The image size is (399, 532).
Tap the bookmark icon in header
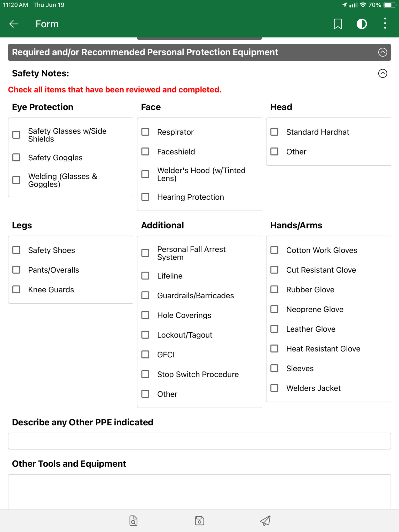pyautogui.click(x=338, y=24)
